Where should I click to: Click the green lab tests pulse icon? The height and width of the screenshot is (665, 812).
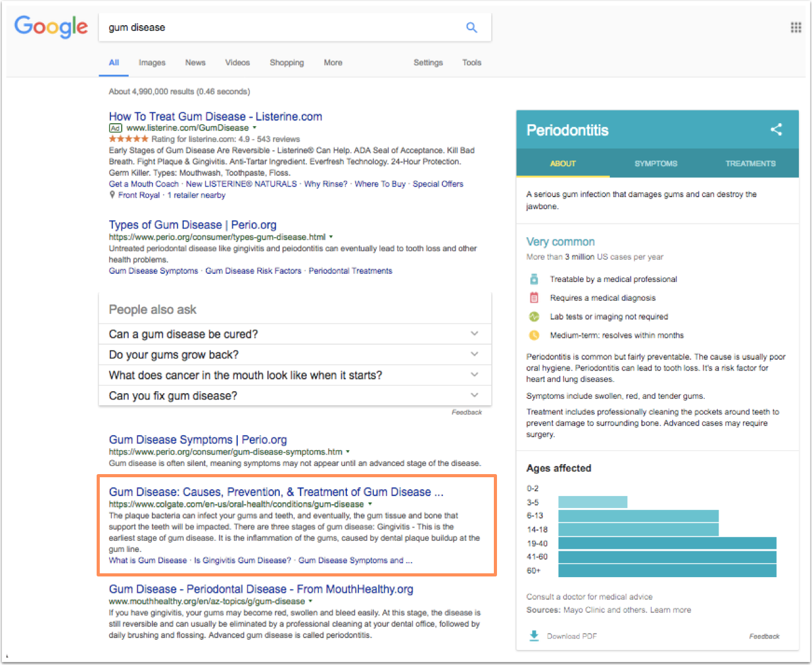(534, 316)
